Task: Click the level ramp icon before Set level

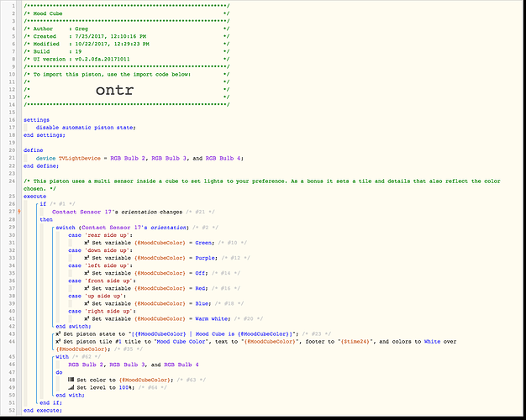Action: point(71,387)
